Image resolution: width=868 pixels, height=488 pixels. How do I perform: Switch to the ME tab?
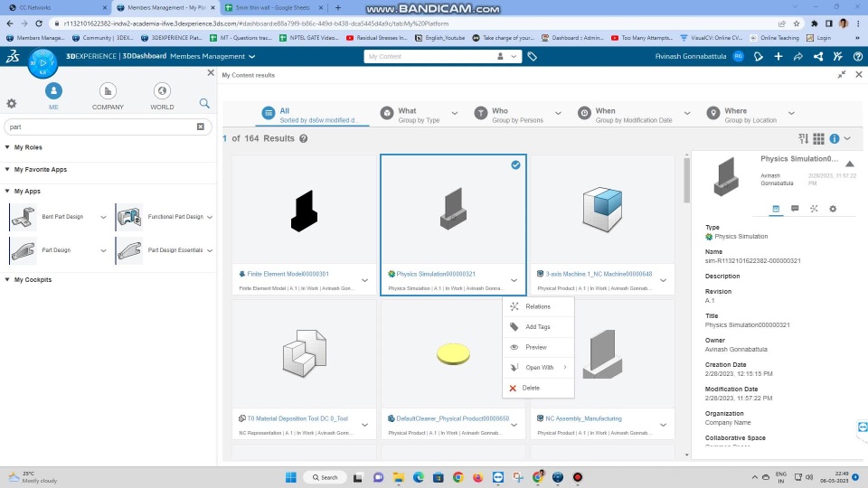pos(53,97)
